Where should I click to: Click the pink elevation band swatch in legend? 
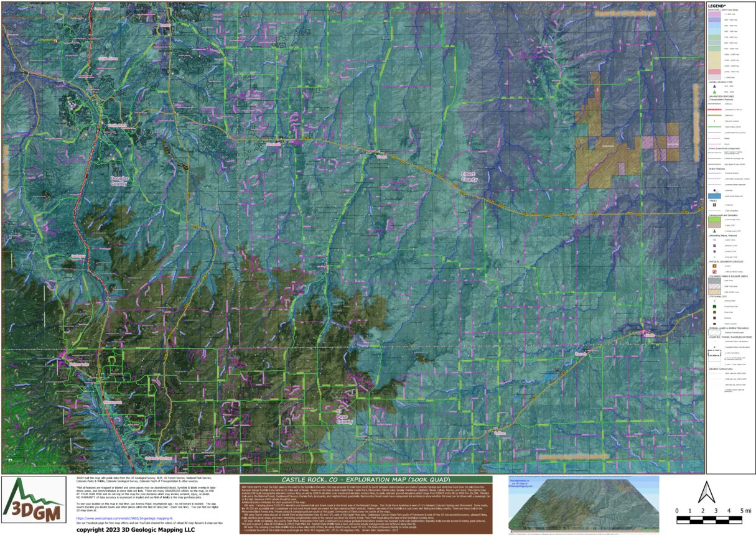coord(714,73)
